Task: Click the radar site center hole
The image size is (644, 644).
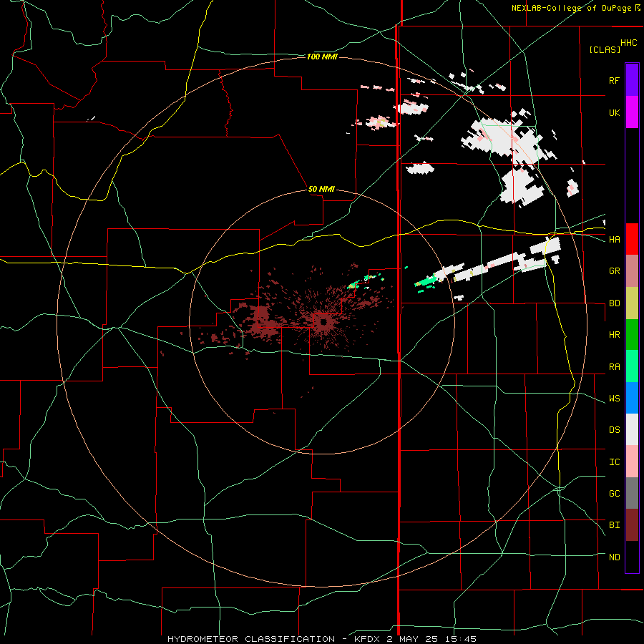Action: point(323,322)
